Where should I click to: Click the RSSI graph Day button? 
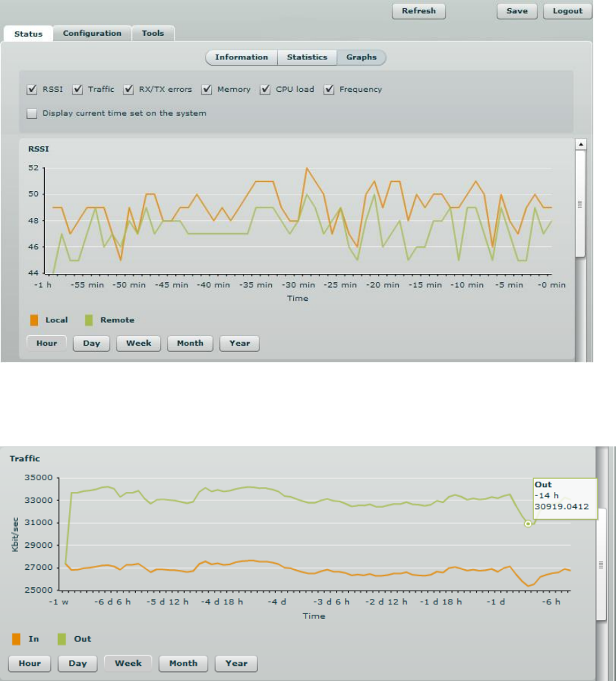pos(91,343)
